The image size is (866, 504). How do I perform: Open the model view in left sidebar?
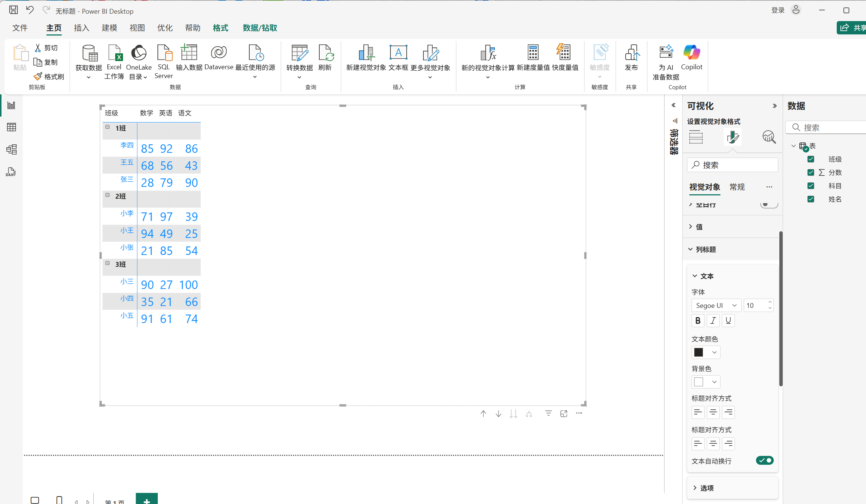pyautogui.click(x=11, y=149)
